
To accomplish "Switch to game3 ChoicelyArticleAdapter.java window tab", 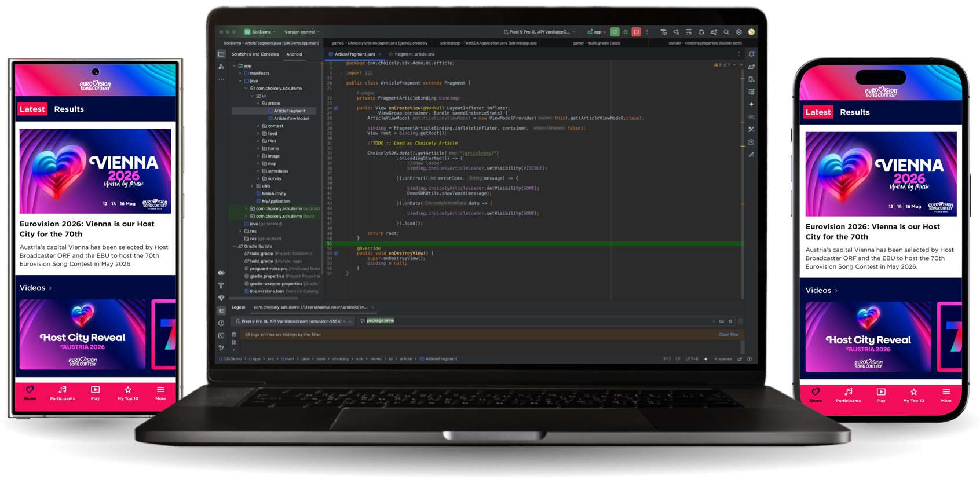I will (379, 43).
